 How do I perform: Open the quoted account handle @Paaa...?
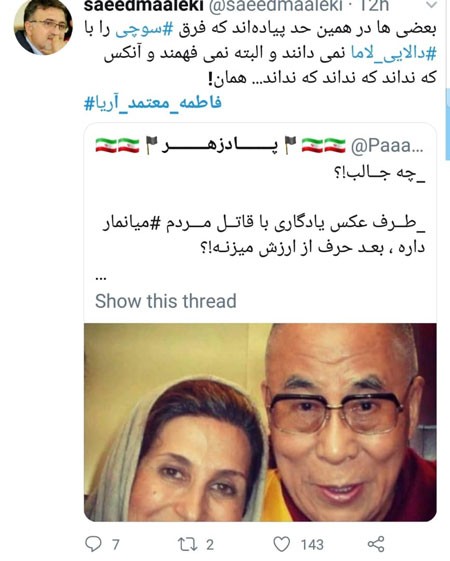point(387,145)
